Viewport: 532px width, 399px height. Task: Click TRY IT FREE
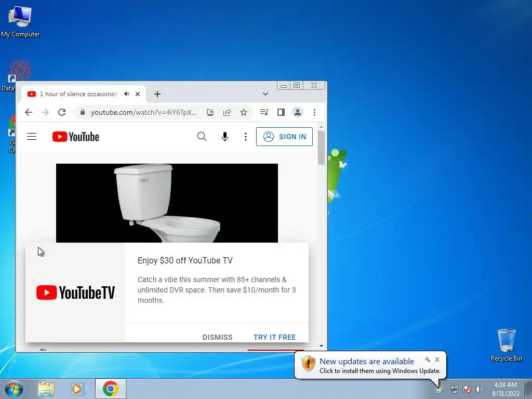[x=274, y=337]
